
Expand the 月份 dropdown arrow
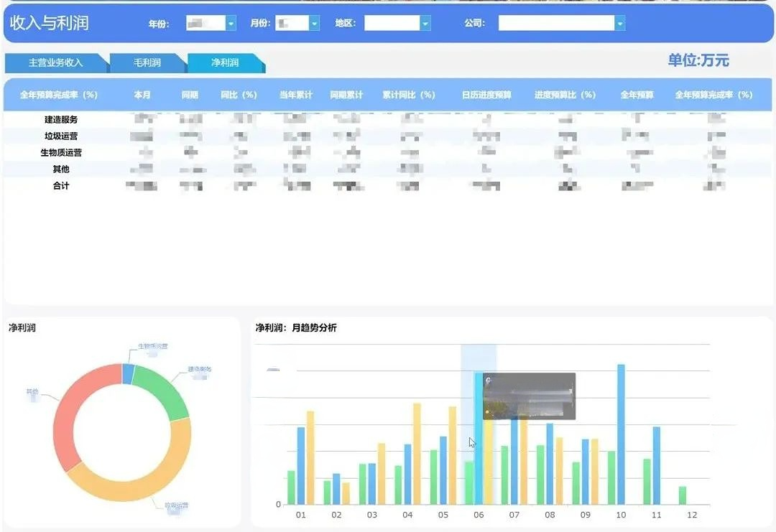click(314, 24)
